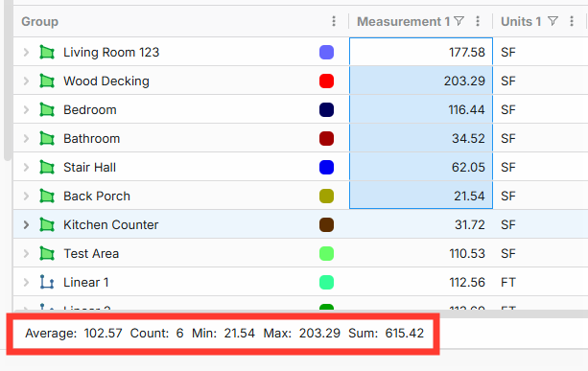Select the 177.58 measurement cell

coord(421,52)
